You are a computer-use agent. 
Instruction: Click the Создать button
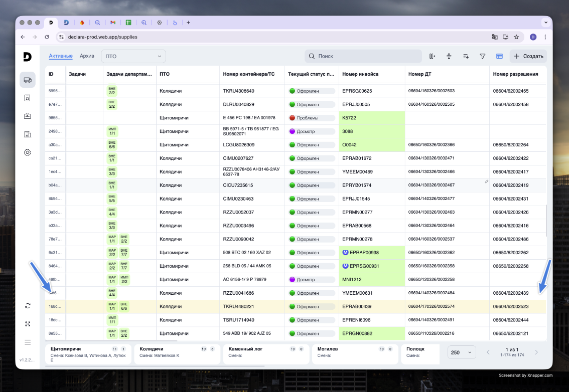528,56
